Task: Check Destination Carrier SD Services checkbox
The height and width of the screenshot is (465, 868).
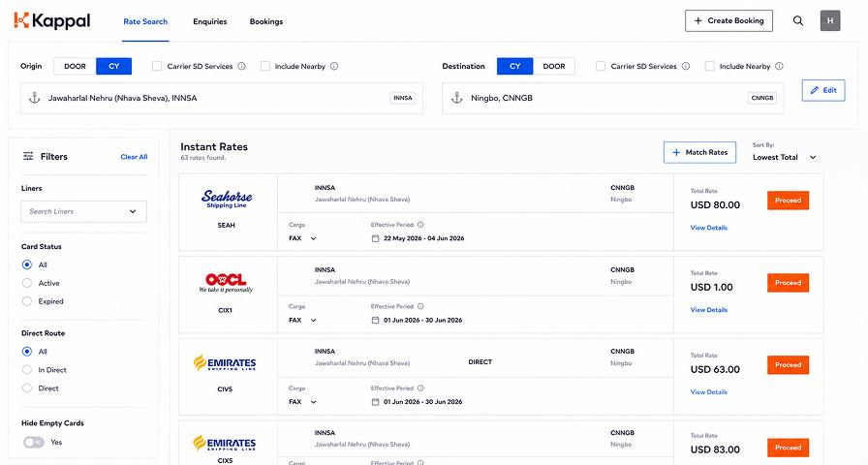Action: (x=600, y=66)
